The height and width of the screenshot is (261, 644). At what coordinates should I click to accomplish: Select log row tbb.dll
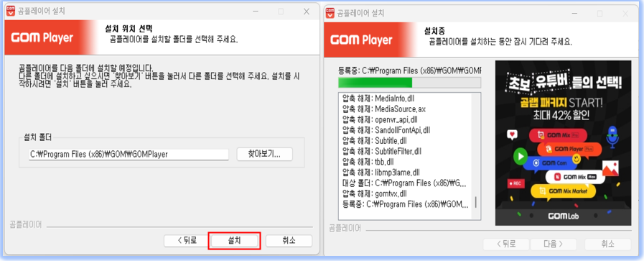(x=369, y=162)
